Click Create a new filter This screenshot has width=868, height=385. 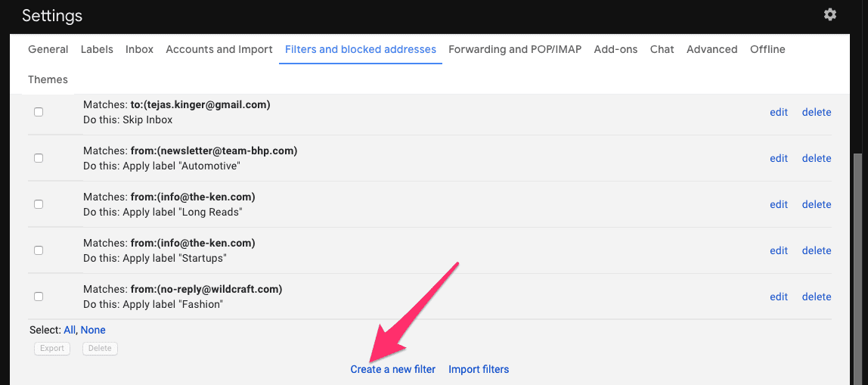coord(393,369)
